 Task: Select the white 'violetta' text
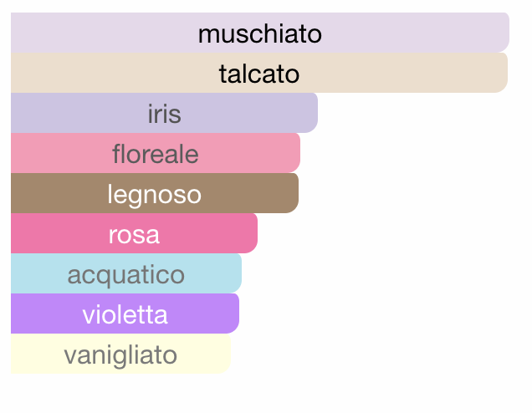(125, 314)
